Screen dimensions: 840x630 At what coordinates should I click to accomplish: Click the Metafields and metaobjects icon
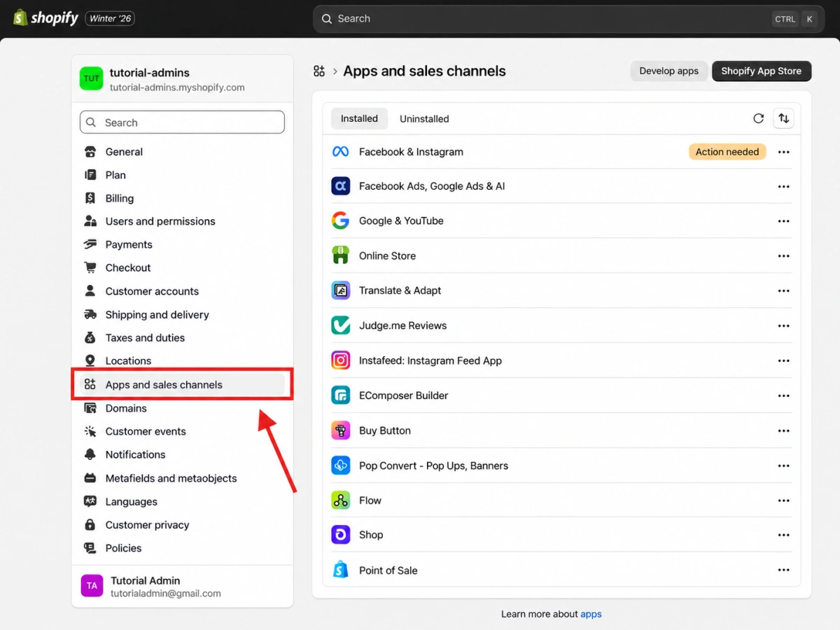point(90,478)
